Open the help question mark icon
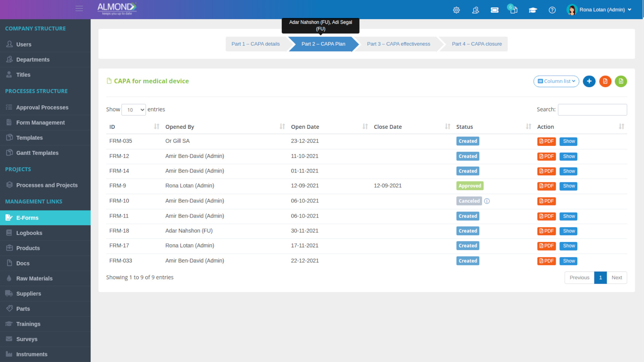This screenshot has height=362, width=644. point(552,10)
